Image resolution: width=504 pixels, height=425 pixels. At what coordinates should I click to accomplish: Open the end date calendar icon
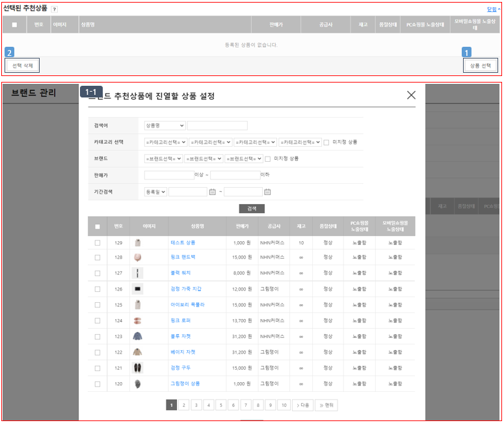267,192
